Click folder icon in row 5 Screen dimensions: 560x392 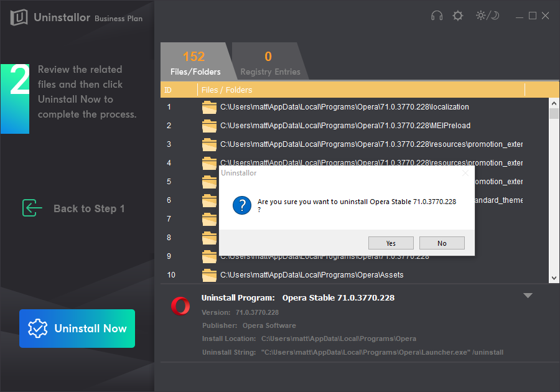click(209, 182)
